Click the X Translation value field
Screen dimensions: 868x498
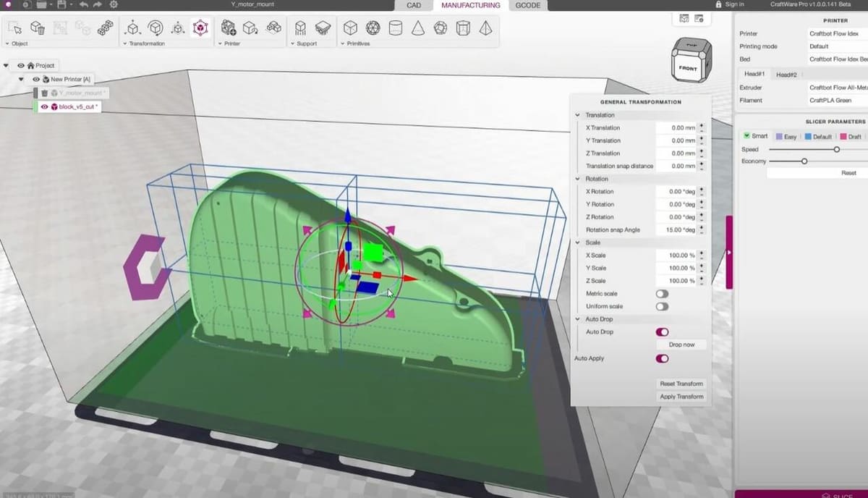(x=676, y=128)
